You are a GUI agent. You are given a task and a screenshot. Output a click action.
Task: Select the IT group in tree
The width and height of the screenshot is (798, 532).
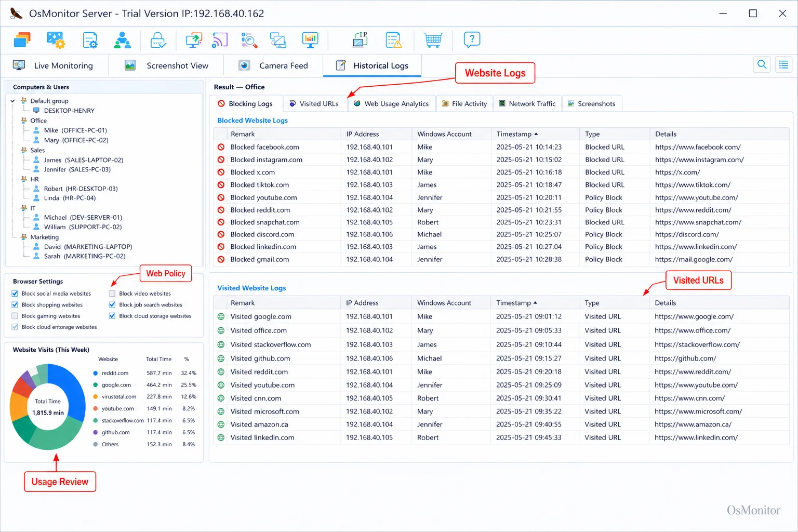pos(33,208)
